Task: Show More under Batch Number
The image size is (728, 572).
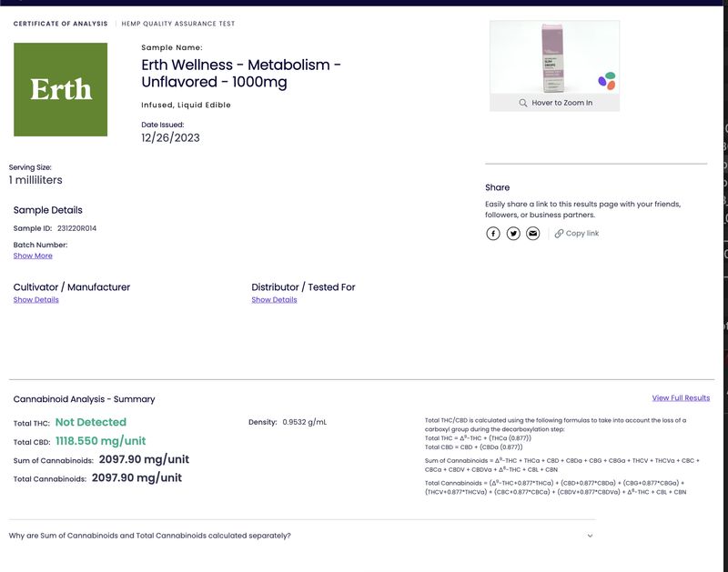Action: pyautogui.click(x=33, y=256)
